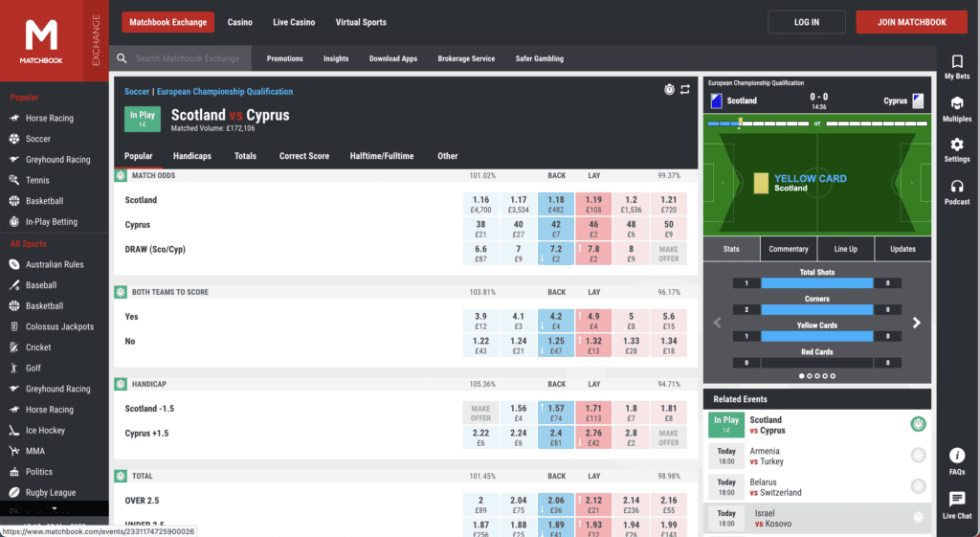The width and height of the screenshot is (980, 537).
Task: Click the stopwatch icon in event header
Action: click(669, 89)
